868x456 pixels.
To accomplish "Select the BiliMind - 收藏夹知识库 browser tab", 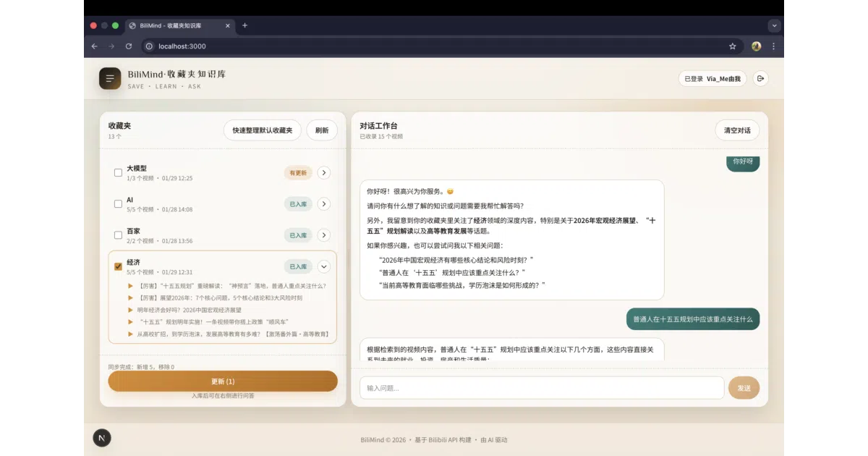I will click(179, 25).
